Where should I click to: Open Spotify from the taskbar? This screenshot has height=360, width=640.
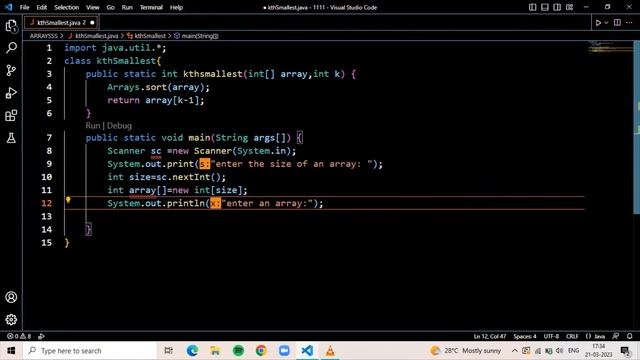[238, 351]
